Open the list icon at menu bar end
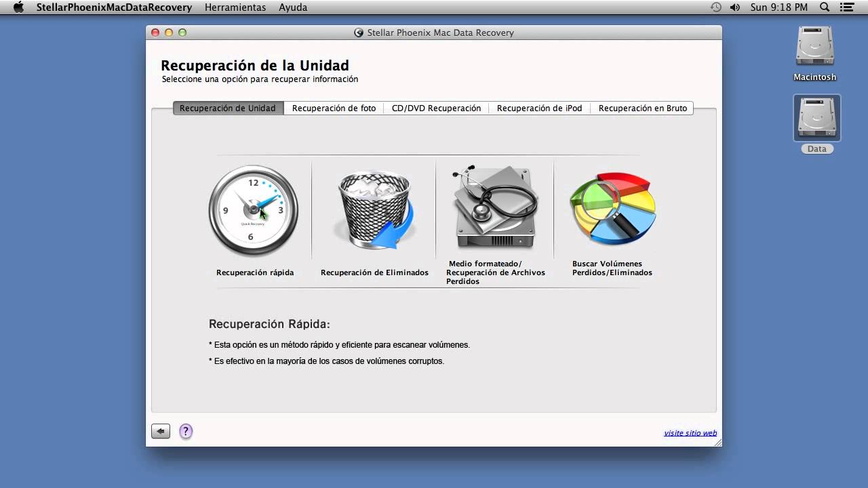 click(x=846, y=7)
